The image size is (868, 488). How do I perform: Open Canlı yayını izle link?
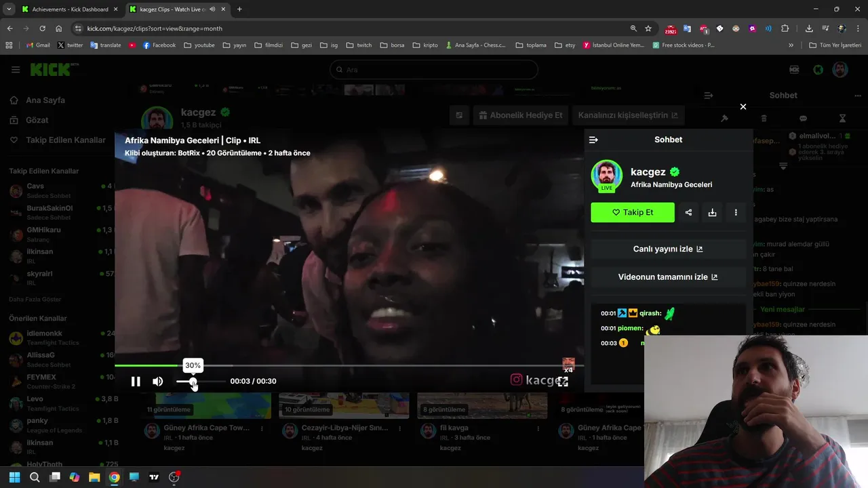pos(668,249)
